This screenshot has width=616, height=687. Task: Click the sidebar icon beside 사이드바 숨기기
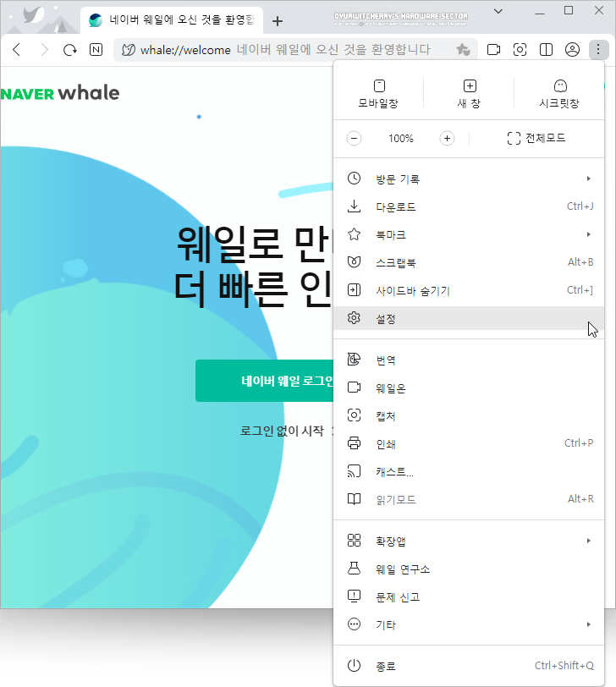coord(354,290)
